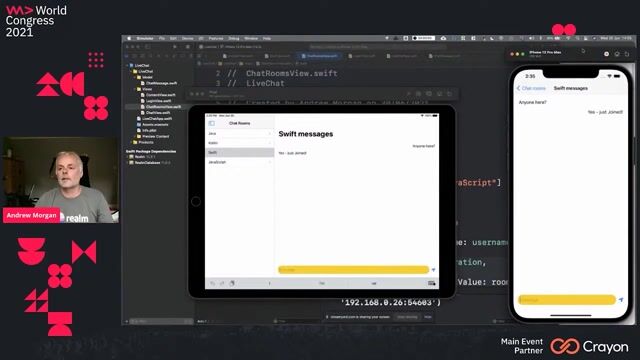Select ChatMessage.swift in the Xcode navigator

159,83
